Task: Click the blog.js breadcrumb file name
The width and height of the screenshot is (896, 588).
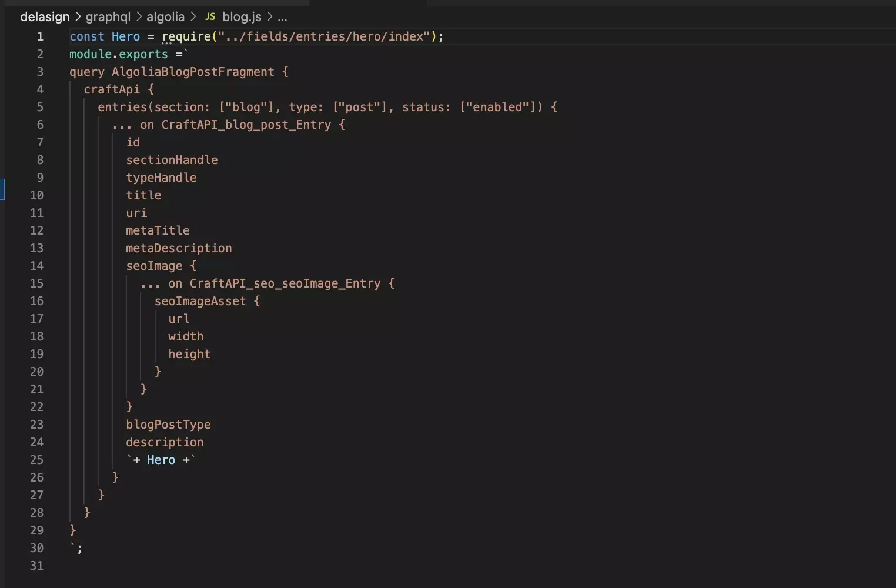Action: coord(242,17)
